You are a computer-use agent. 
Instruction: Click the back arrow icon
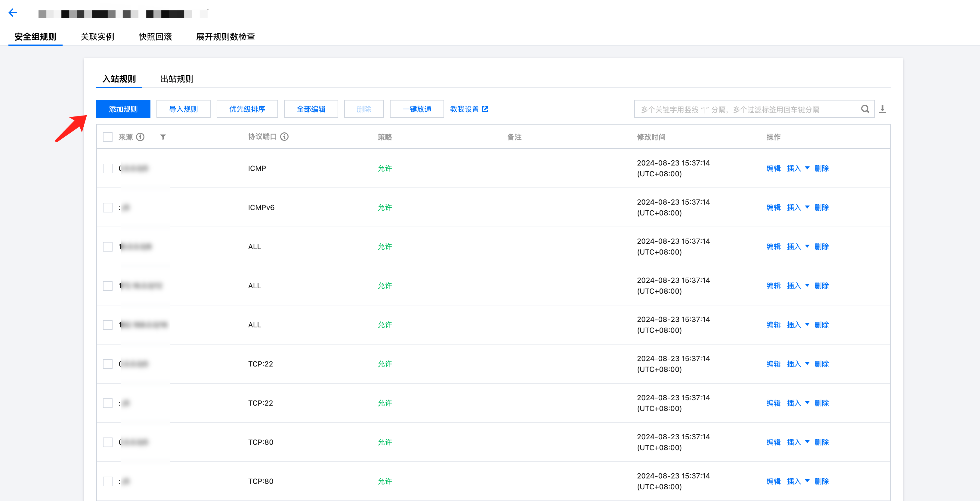pos(13,13)
